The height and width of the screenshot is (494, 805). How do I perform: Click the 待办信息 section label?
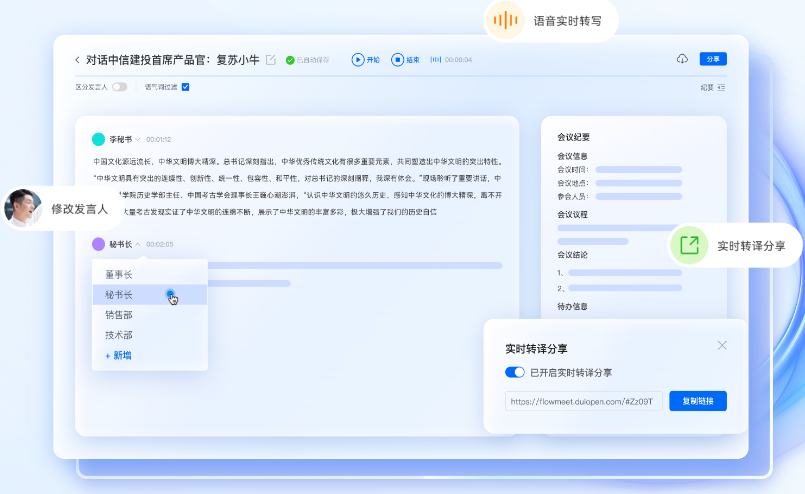(572, 307)
